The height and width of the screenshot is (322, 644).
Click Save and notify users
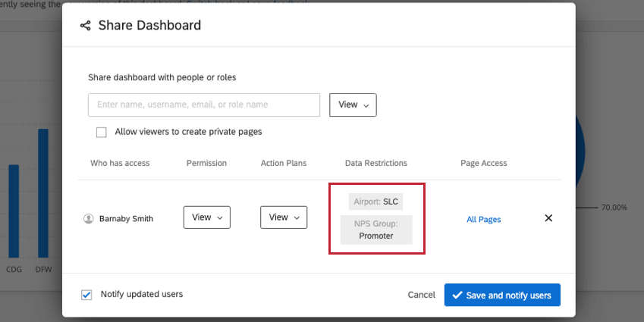(x=502, y=295)
